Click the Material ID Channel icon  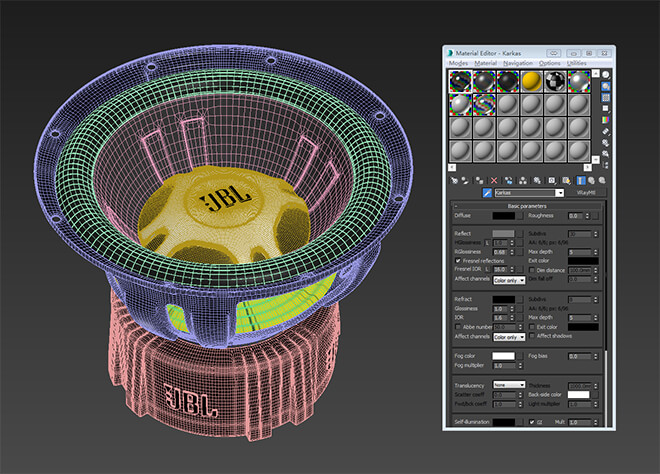(552, 181)
